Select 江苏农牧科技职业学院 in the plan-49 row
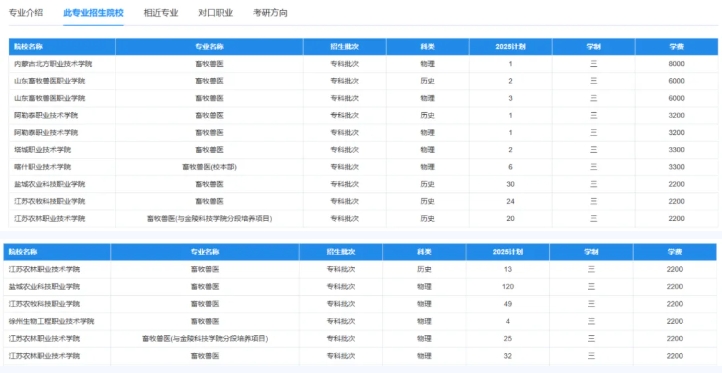The image size is (722, 373). [45, 304]
